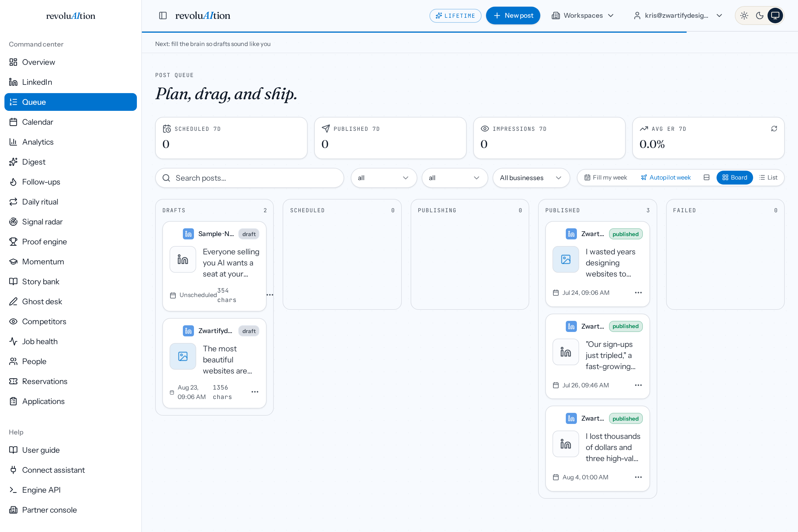Click image thumbnail on 'The most beautiful' draft

coord(183,356)
